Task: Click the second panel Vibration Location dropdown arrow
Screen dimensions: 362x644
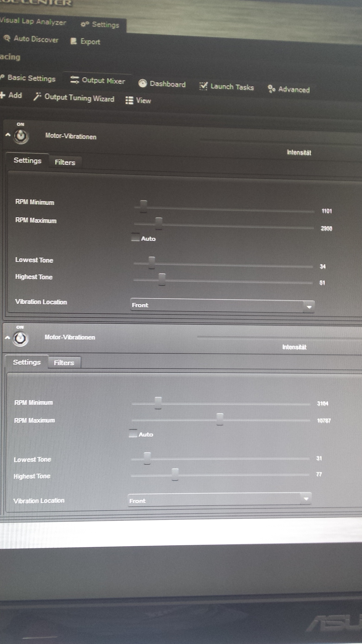Action: (x=306, y=499)
